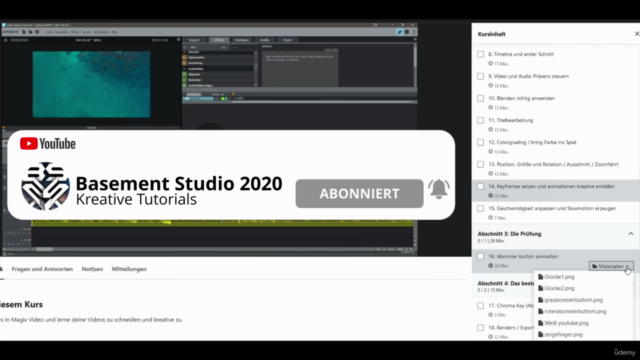Switch to the Effekte tab in Magix
This screenshot has width=640, height=360.
coord(219,40)
